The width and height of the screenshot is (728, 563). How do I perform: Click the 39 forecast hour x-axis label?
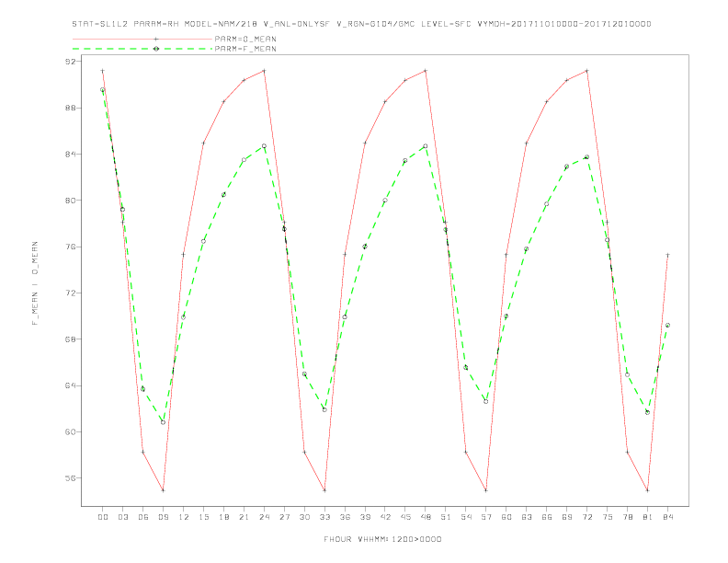click(366, 517)
